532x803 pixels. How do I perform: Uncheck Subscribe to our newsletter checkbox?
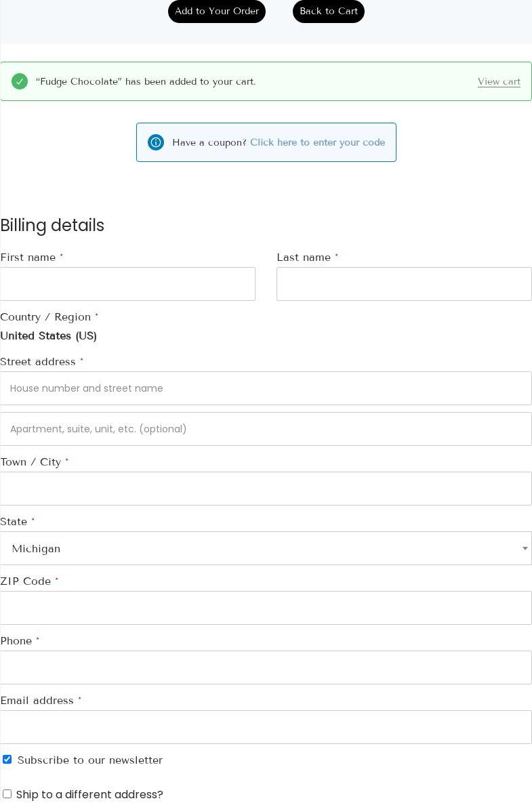coord(7,760)
